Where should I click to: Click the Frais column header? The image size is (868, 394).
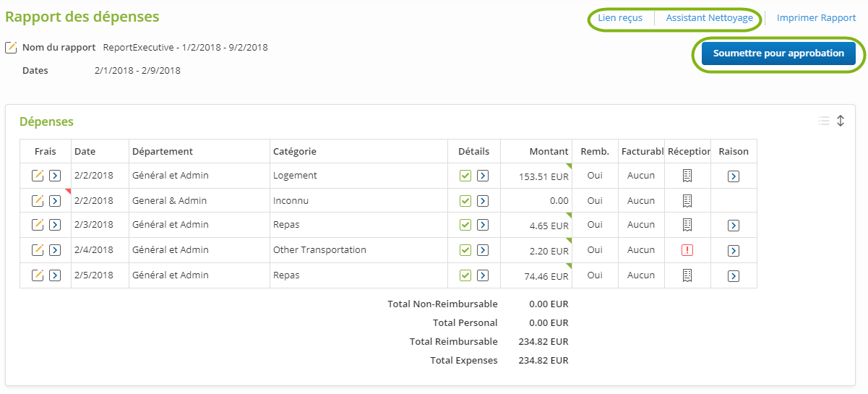tap(46, 152)
